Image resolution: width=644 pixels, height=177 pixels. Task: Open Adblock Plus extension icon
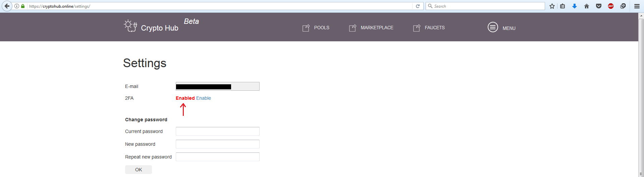(x=611, y=6)
